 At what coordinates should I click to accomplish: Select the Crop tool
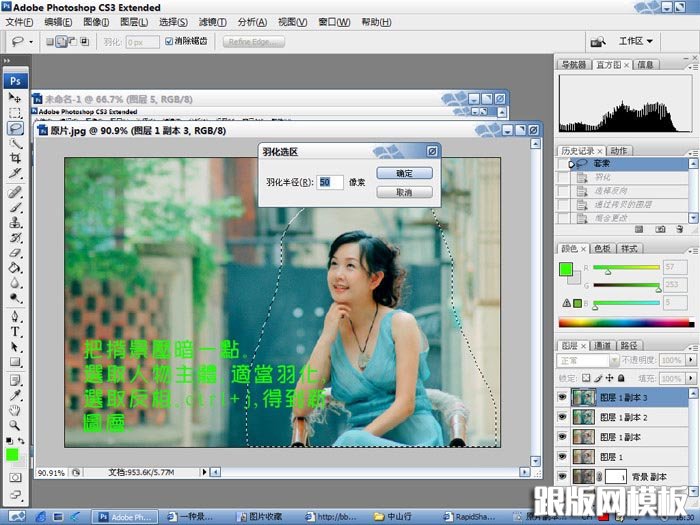[x=15, y=159]
